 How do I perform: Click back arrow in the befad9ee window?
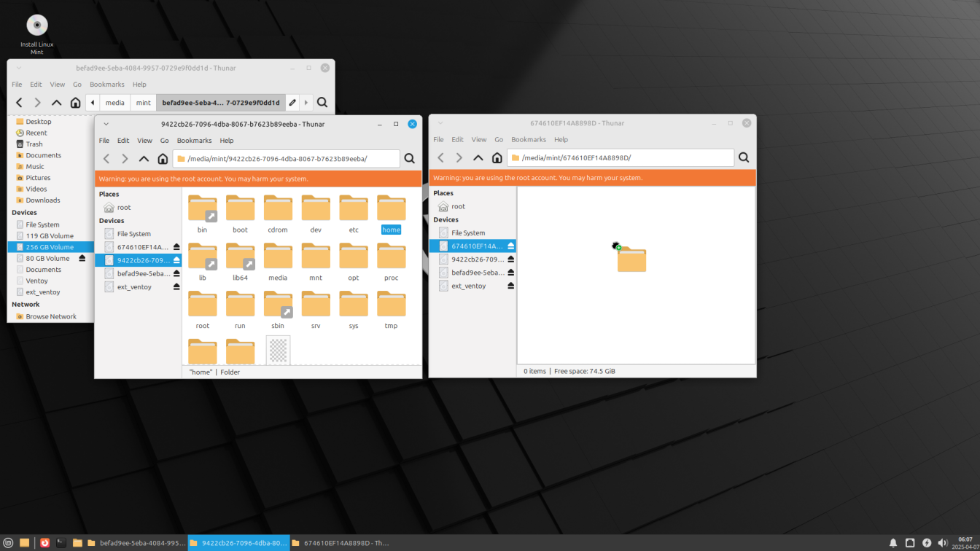click(20, 103)
